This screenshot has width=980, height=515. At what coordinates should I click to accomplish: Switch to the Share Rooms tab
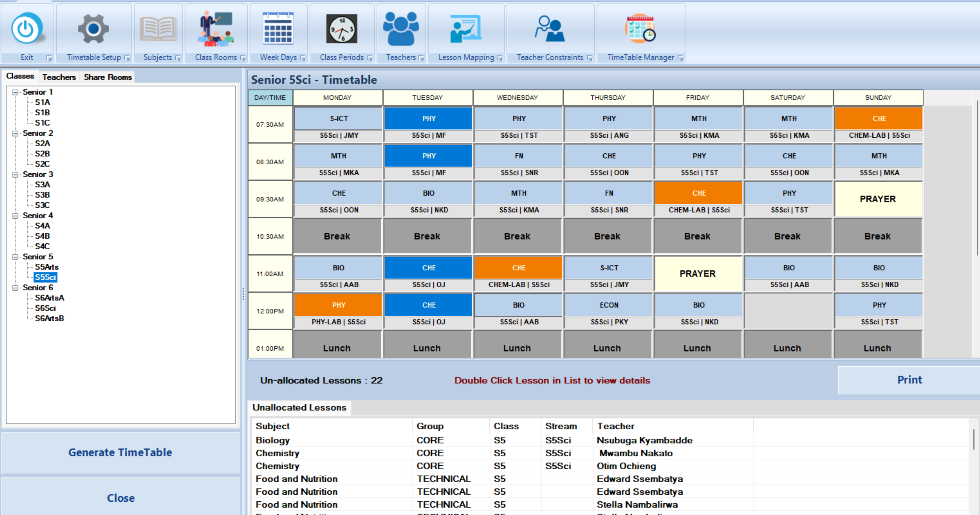(108, 77)
